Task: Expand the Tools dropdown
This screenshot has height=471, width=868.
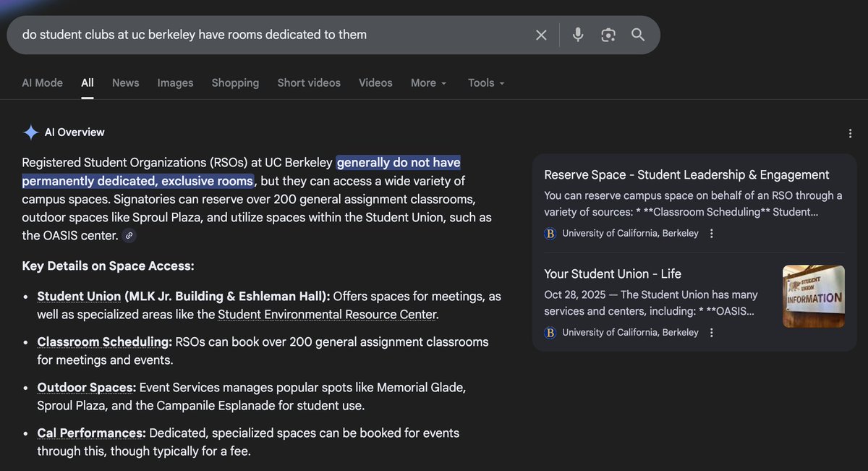Action: click(x=486, y=83)
